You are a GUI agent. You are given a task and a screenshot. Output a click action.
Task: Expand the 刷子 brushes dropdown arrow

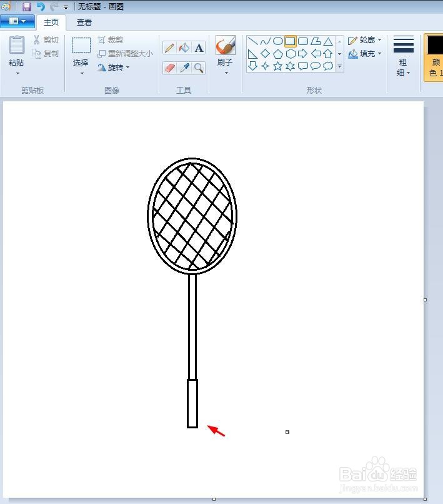pyautogui.click(x=226, y=73)
